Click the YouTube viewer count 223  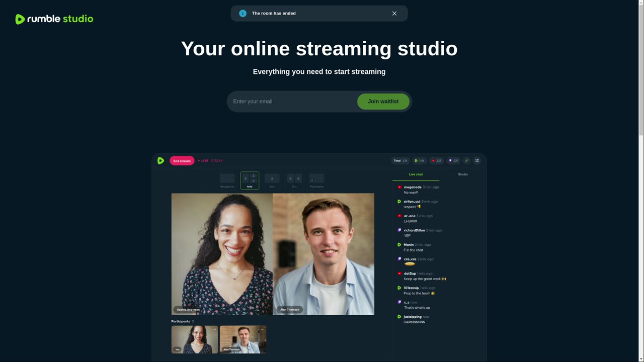click(437, 161)
